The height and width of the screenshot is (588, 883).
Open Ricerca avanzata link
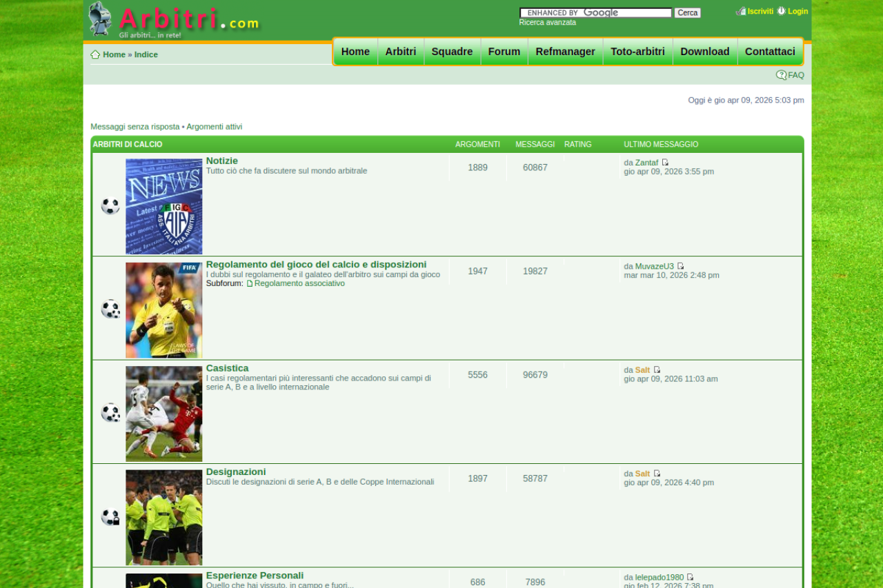tap(548, 23)
